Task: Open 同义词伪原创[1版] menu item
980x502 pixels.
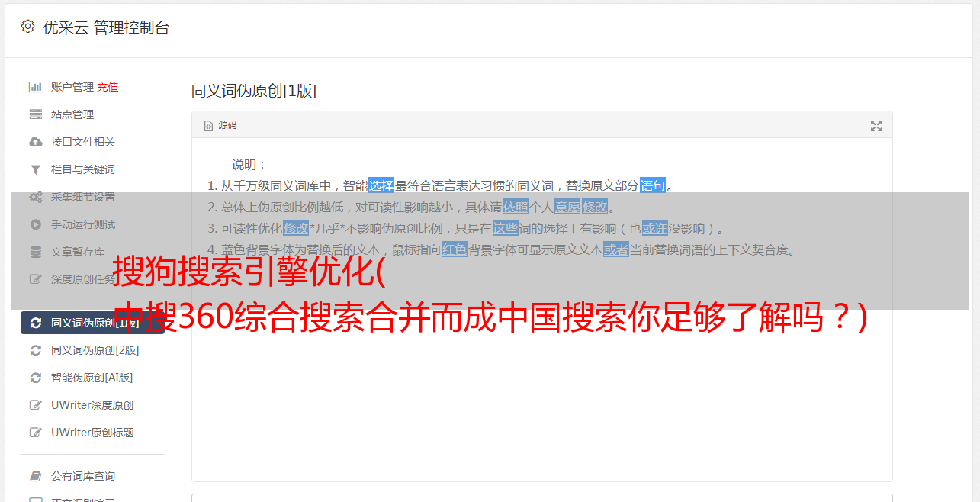Action: click(x=92, y=323)
